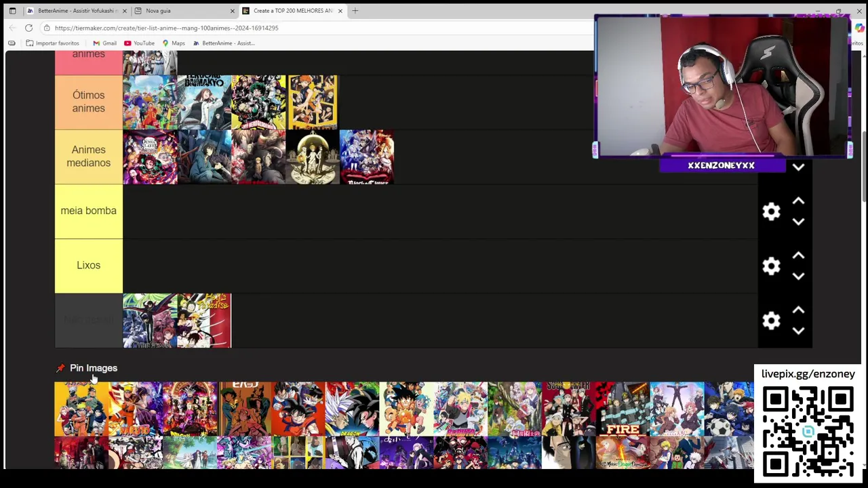Select Naruto image at pool start
868x488 pixels.
click(81, 409)
